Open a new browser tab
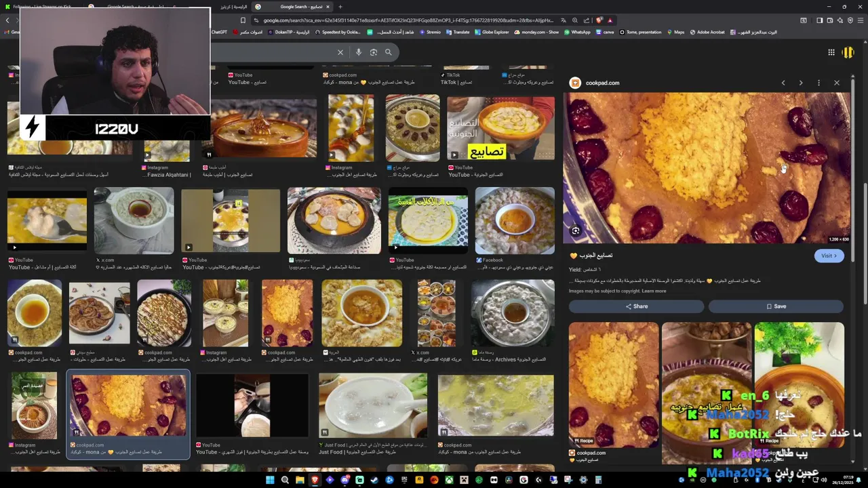868x488 pixels. (x=340, y=7)
